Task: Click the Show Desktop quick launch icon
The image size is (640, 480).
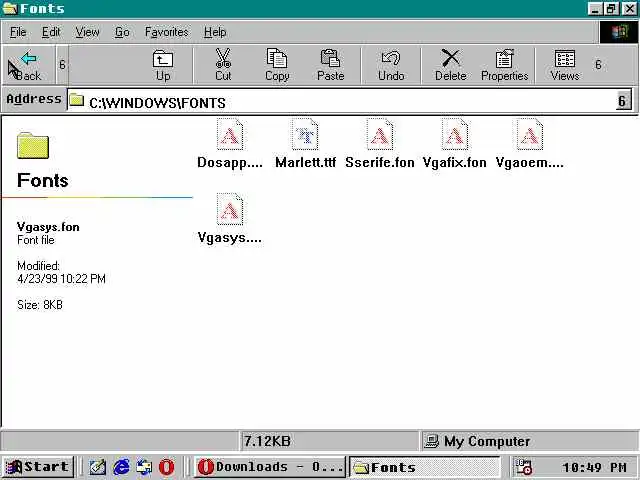Action: [98, 467]
